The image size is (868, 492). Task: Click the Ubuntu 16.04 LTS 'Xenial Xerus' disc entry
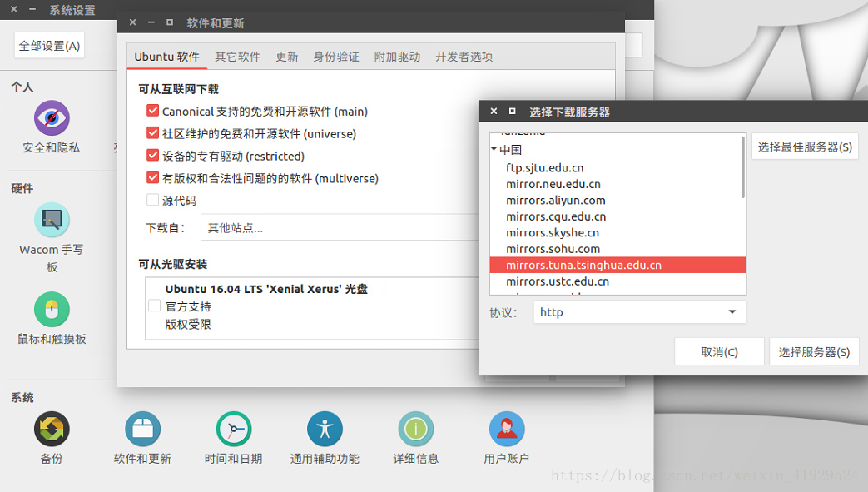tap(266, 289)
